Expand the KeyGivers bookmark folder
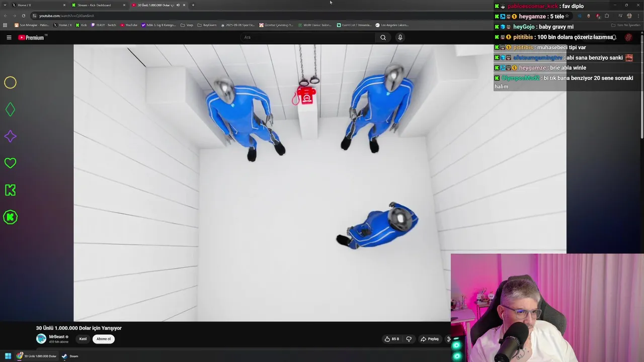 (x=207, y=25)
